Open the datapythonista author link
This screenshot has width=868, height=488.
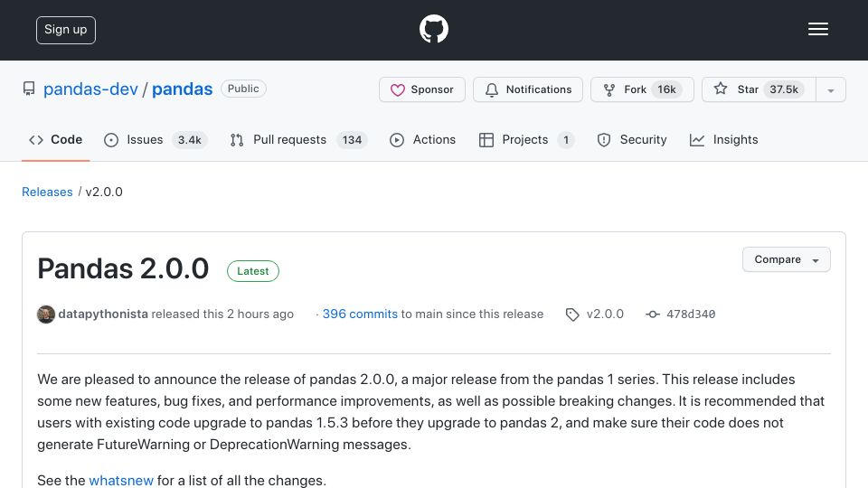[103, 314]
